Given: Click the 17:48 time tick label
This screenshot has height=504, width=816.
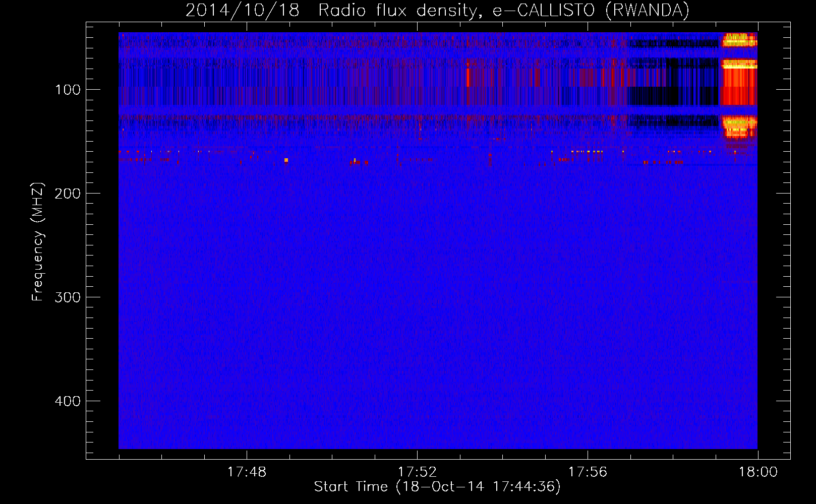Looking at the screenshot, I should coord(247,472).
